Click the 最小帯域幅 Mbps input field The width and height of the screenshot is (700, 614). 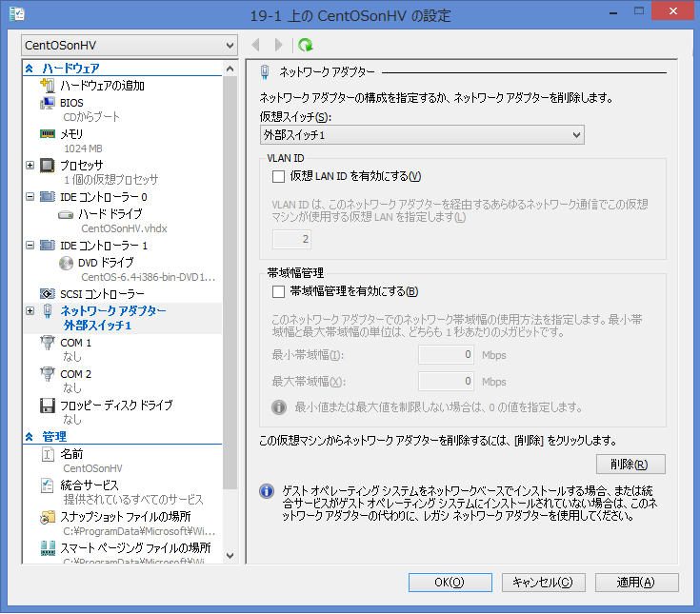pos(446,355)
